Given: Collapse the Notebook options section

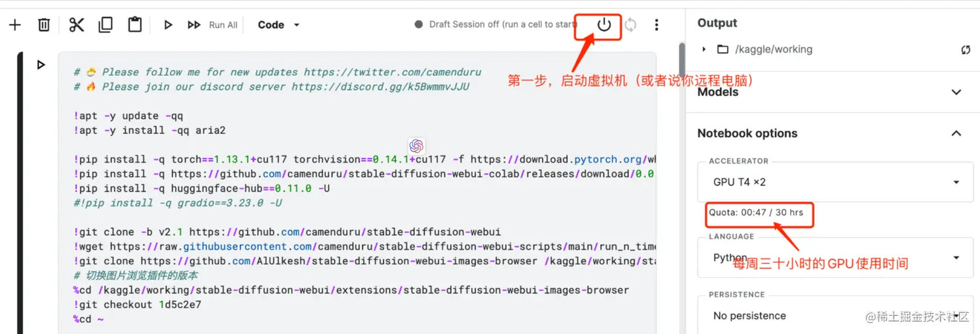Looking at the screenshot, I should [x=956, y=133].
